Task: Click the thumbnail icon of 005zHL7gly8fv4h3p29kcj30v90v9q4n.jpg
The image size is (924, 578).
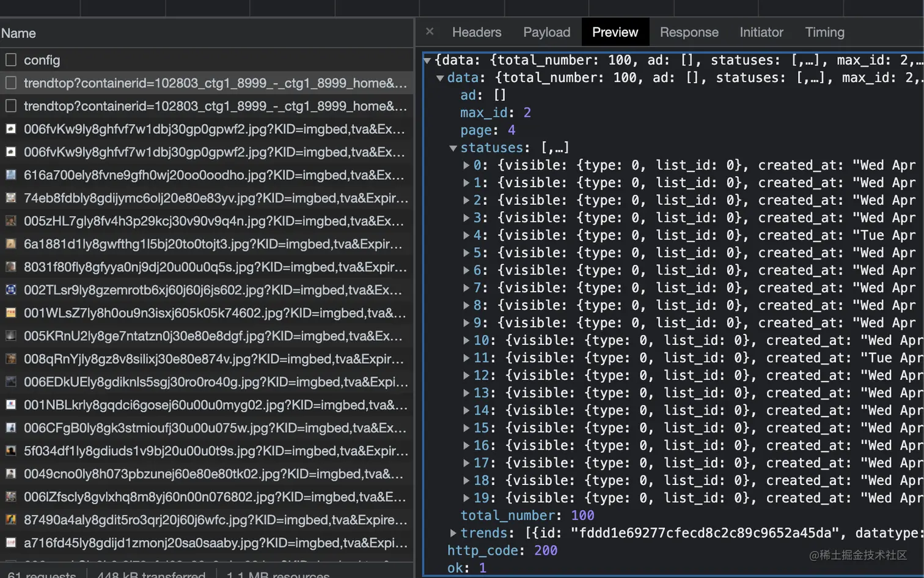Action: click(x=11, y=221)
